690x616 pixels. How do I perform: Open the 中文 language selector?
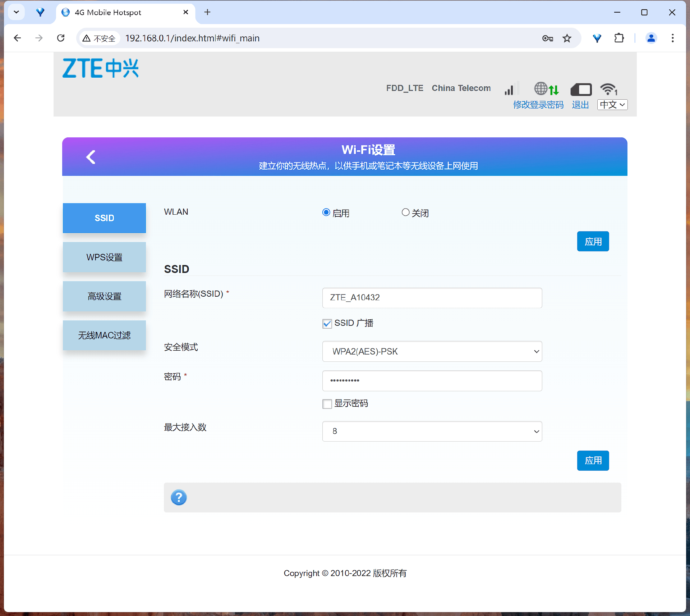pyautogui.click(x=612, y=105)
